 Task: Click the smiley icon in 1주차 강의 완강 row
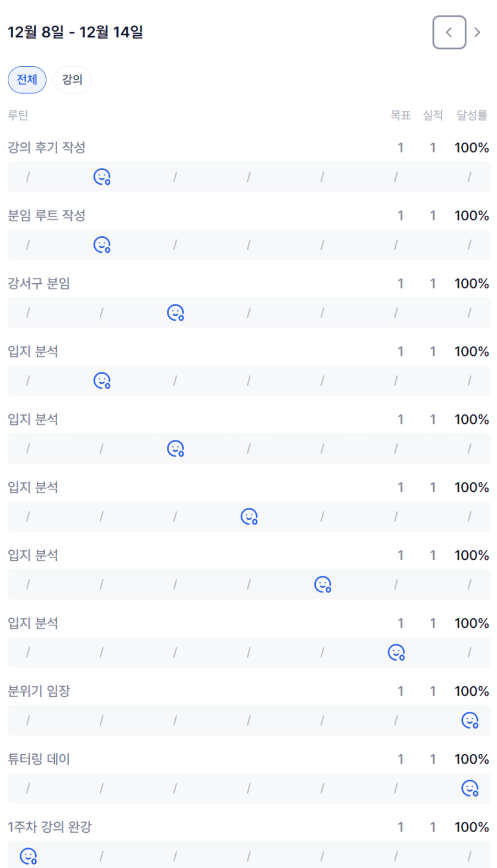[x=28, y=856]
